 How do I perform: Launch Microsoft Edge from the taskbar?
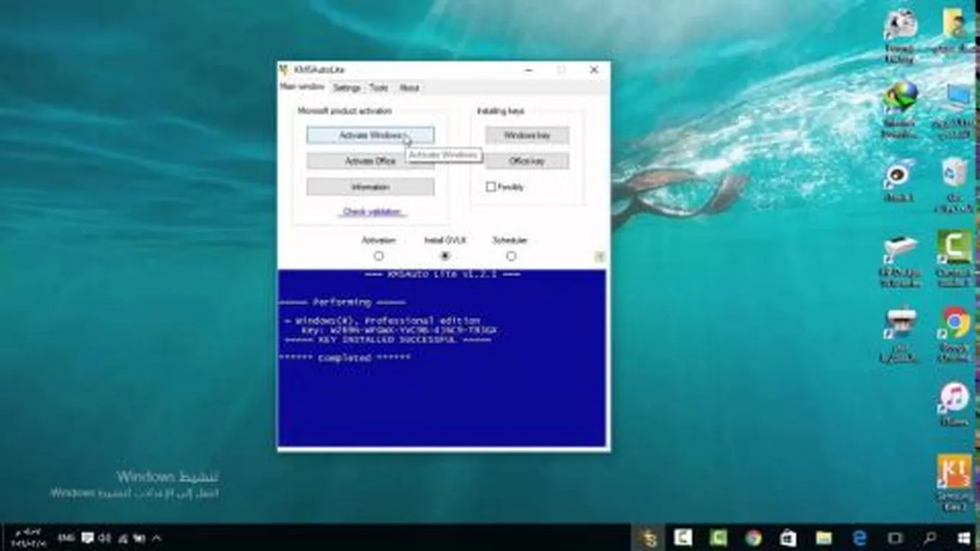[859, 537]
